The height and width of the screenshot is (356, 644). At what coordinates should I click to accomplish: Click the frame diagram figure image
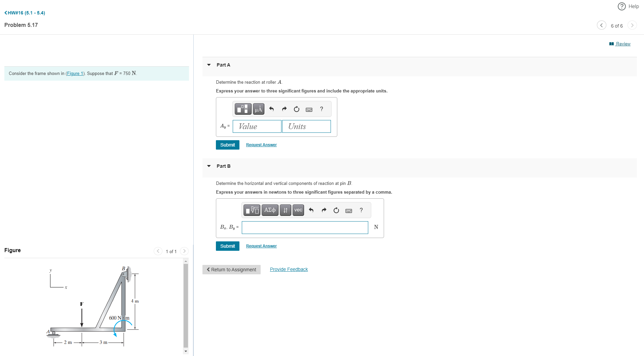93,307
